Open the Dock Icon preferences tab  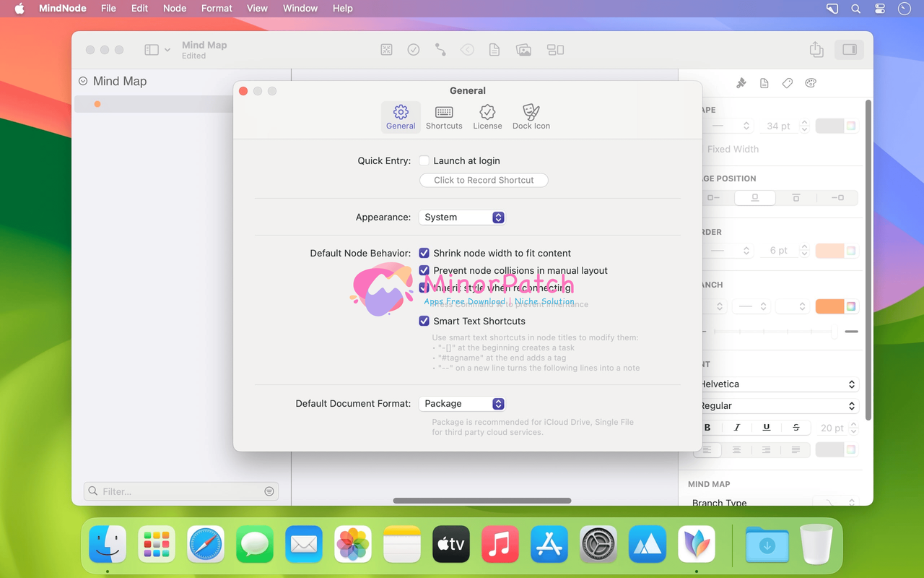click(531, 116)
